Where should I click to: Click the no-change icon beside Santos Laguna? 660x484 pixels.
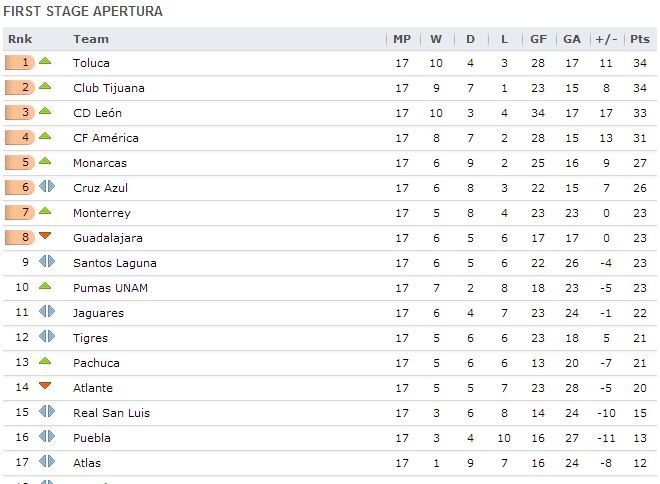coord(47,261)
